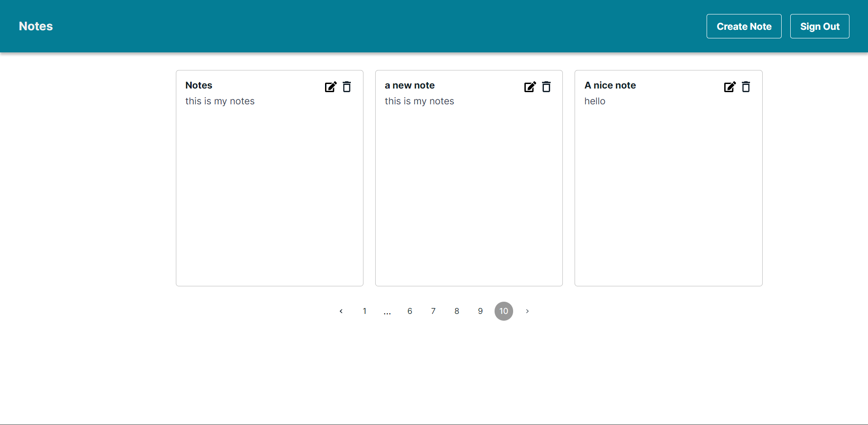The width and height of the screenshot is (868, 425).
Task: Select "a new note" title text
Action: [410, 85]
